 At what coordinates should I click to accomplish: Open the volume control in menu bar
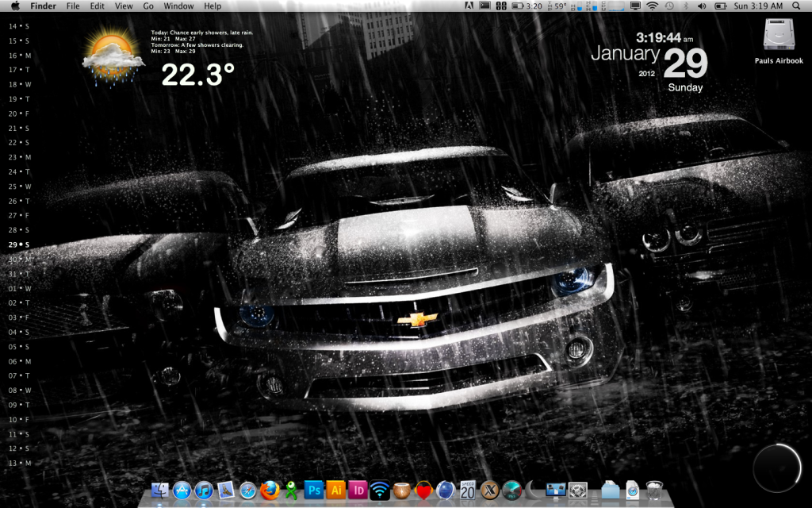click(x=702, y=6)
